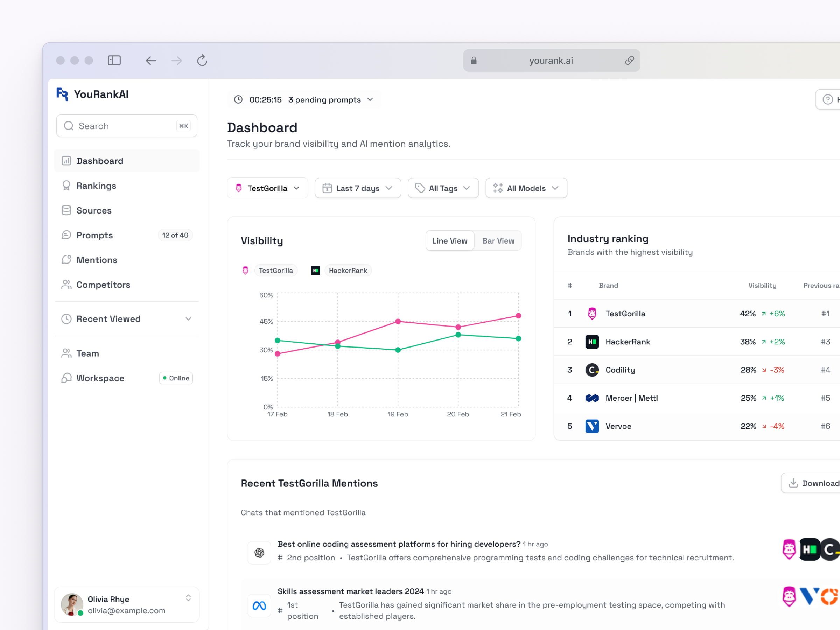Collapse the Recent Viewed section

tap(188, 319)
